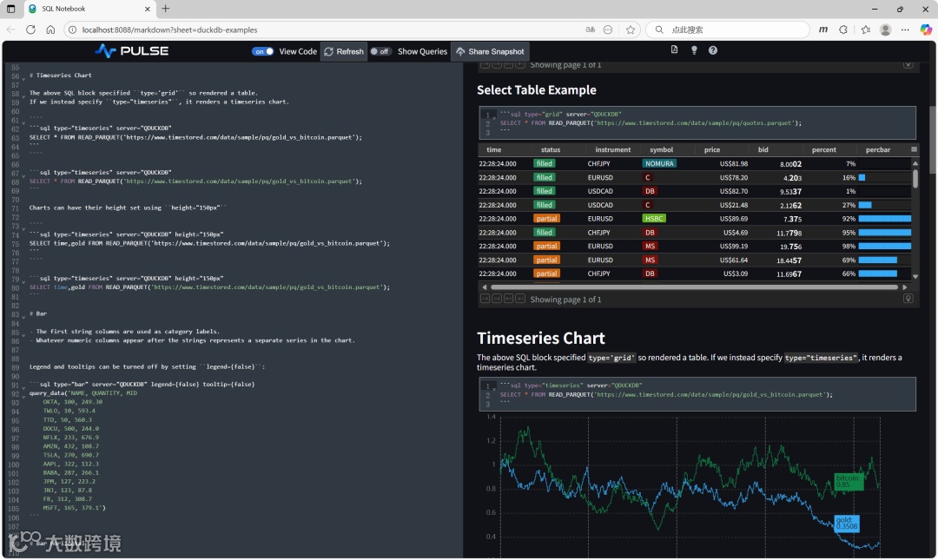This screenshot has width=938, height=560.
Task: Click the bid column header
Action: [x=763, y=149]
